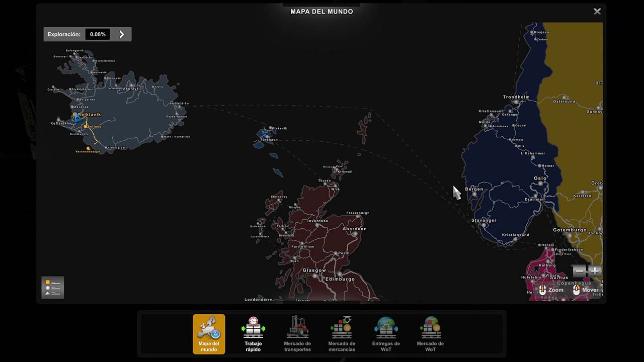Select Londonderry city label

coord(258,300)
